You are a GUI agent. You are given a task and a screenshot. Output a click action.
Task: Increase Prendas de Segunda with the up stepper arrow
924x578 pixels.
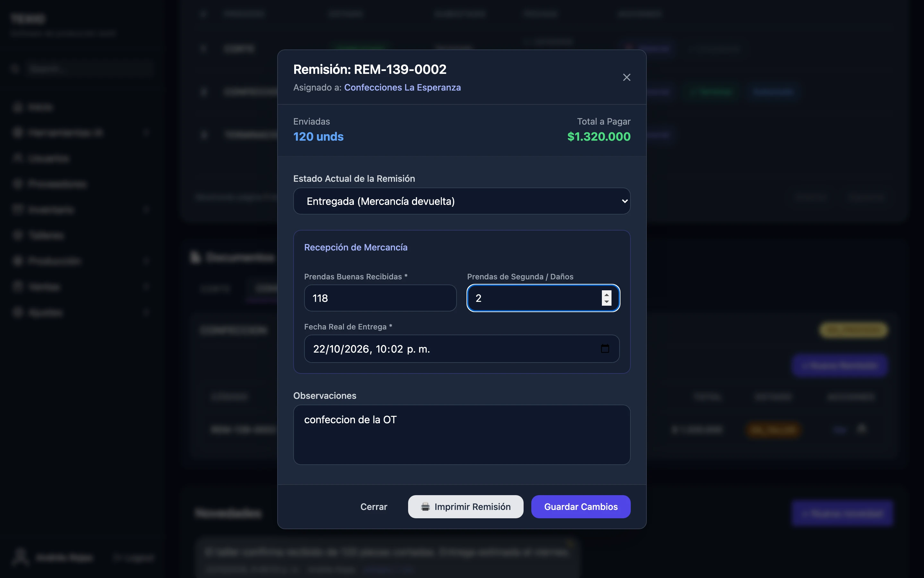(x=606, y=294)
